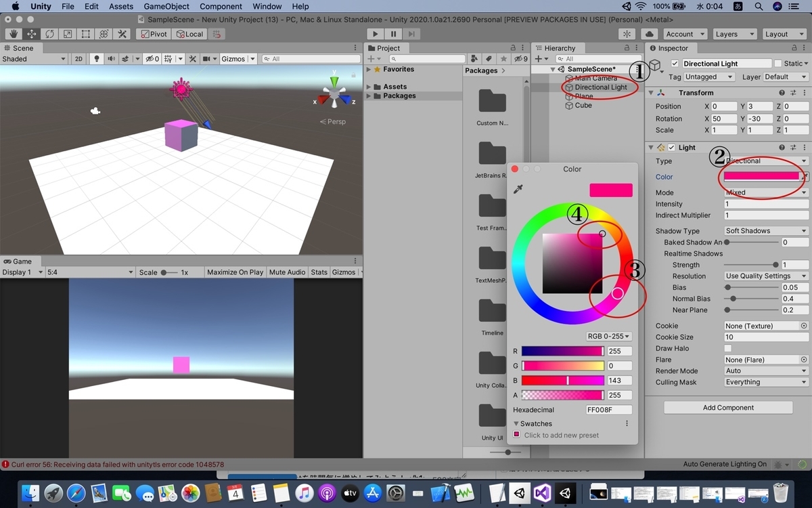Toggle hidden objects visibility in Scene

coord(153,59)
